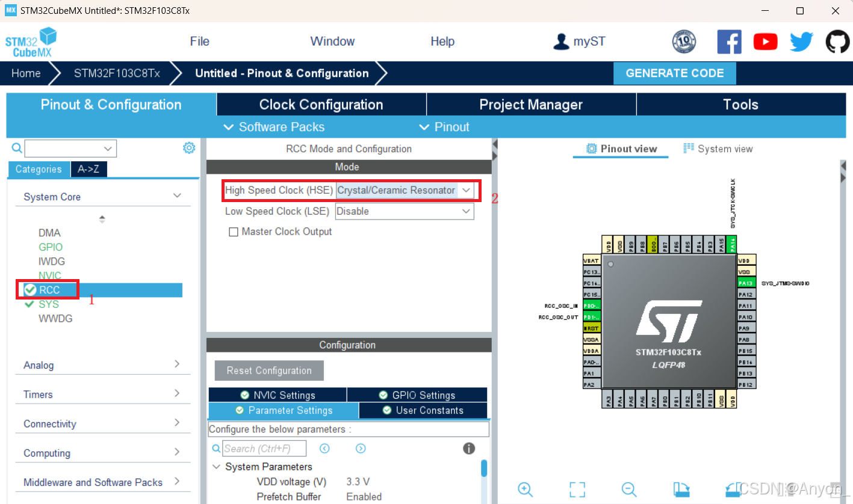Switch to the Tools tab
Viewport: 853px width, 504px height.
tap(740, 105)
